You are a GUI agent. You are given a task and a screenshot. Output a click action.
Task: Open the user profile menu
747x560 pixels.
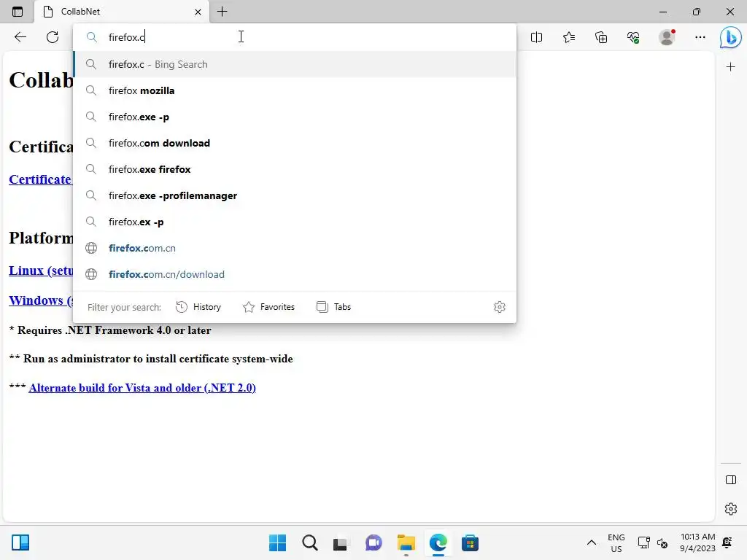[667, 37]
